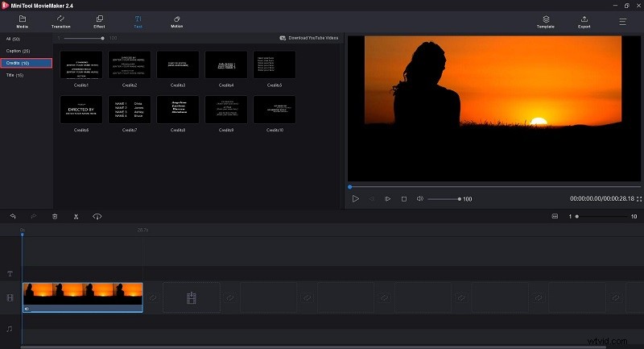The width and height of the screenshot is (644, 349).
Task: Choose the Credits4 template
Action: tap(226, 64)
